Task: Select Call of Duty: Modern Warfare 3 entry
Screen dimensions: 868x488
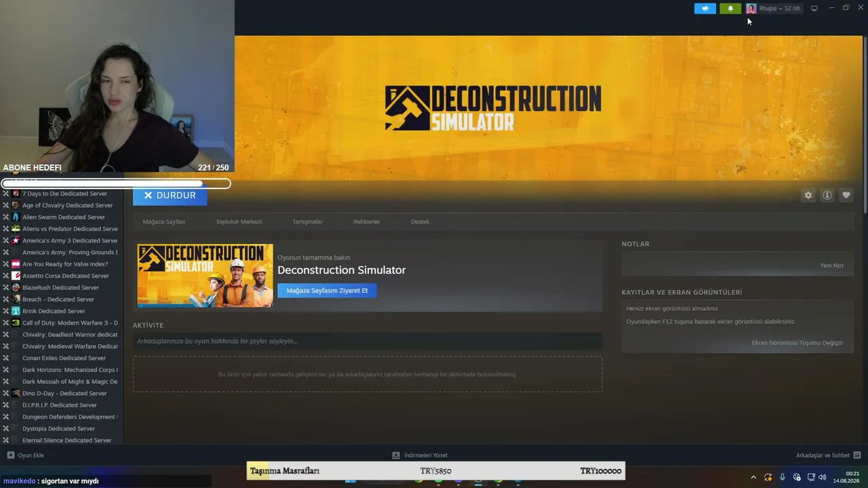Action: pyautogui.click(x=70, y=323)
